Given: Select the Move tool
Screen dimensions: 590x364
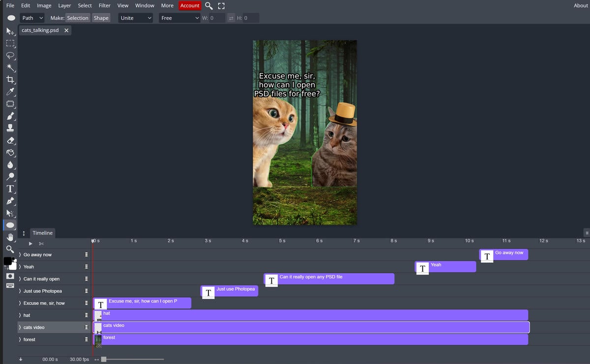Looking at the screenshot, I should pyautogui.click(x=10, y=31).
